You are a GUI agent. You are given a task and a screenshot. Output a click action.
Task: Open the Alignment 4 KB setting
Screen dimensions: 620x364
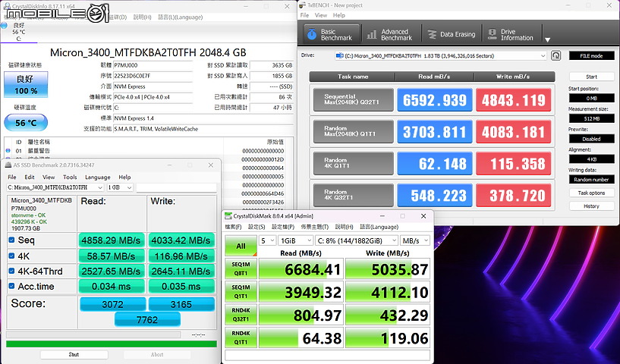[591, 159]
